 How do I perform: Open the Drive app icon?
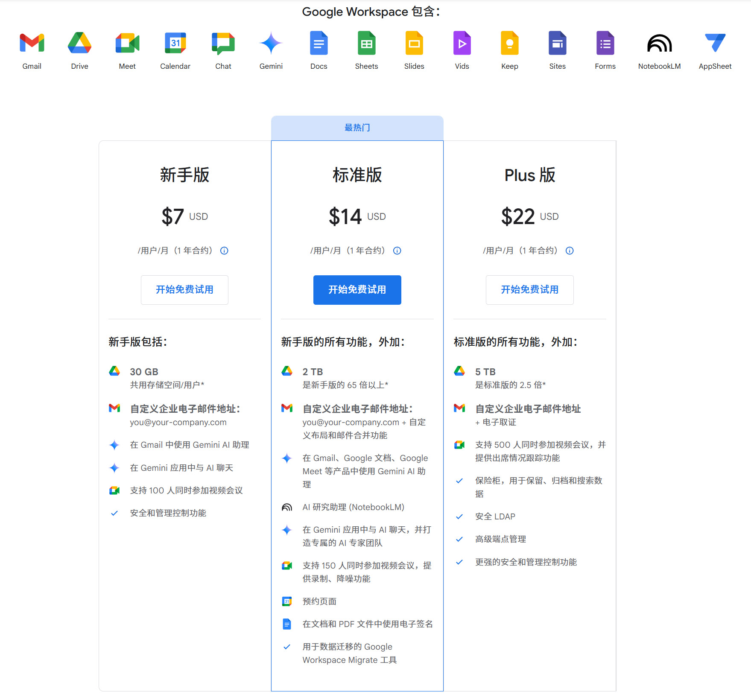(80, 43)
